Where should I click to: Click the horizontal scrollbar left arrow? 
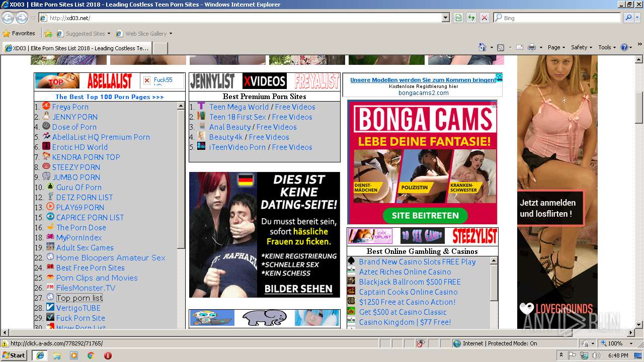point(5,333)
